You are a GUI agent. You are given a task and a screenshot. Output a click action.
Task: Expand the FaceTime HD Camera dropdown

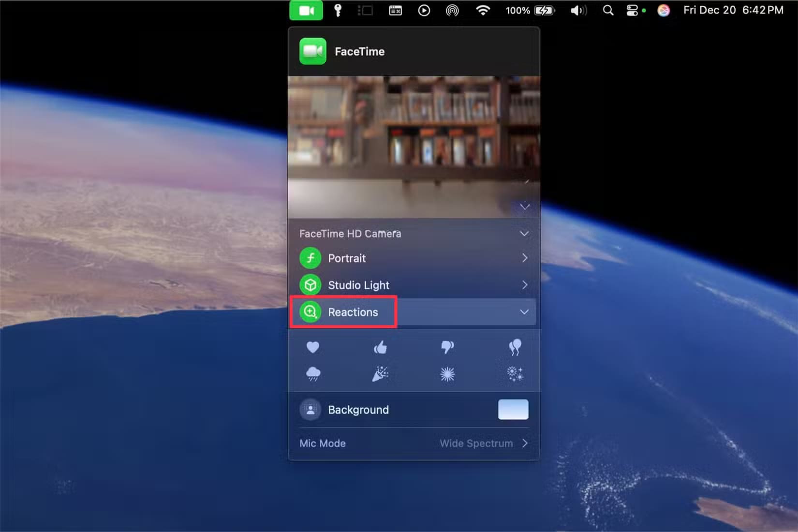(524, 234)
